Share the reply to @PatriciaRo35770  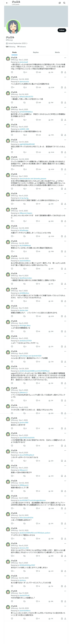[65, 103]
